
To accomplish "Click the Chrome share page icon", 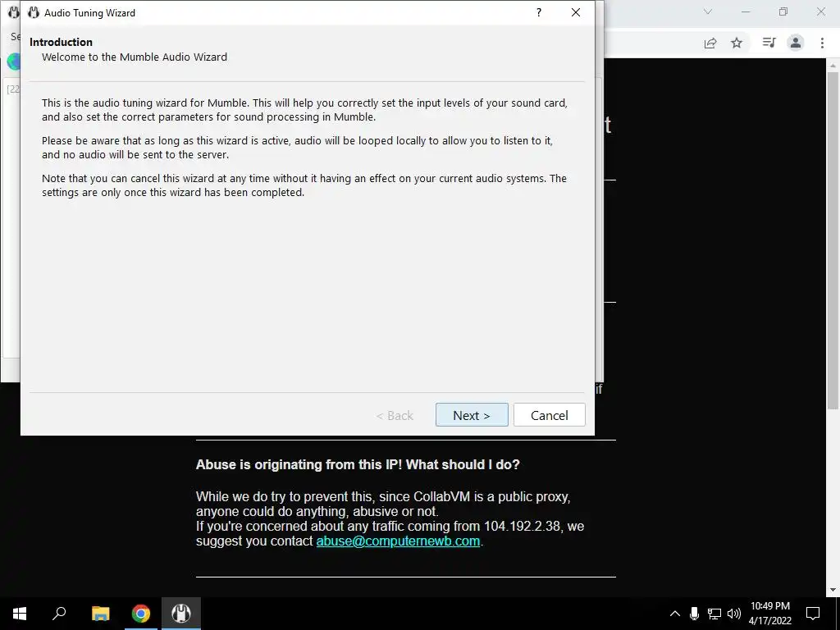I will click(x=710, y=43).
